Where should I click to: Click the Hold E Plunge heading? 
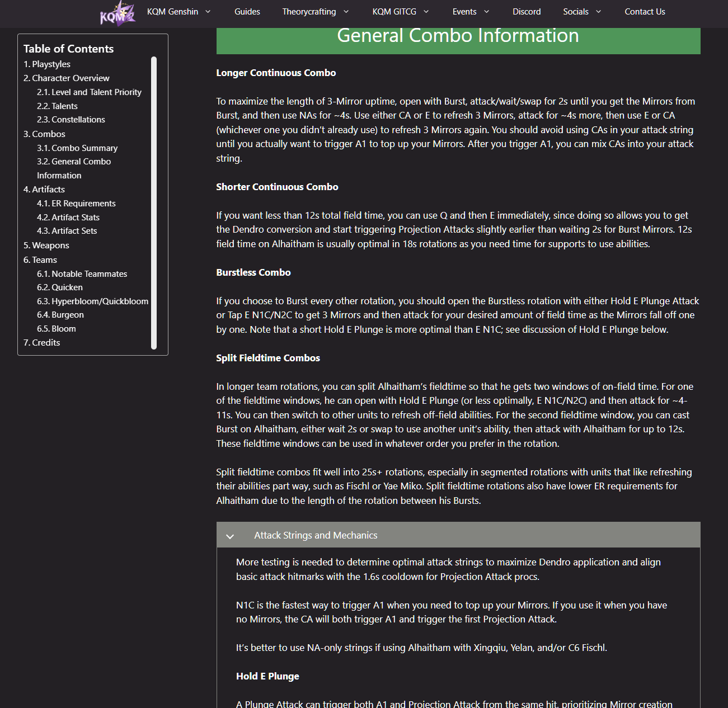tap(267, 677)
